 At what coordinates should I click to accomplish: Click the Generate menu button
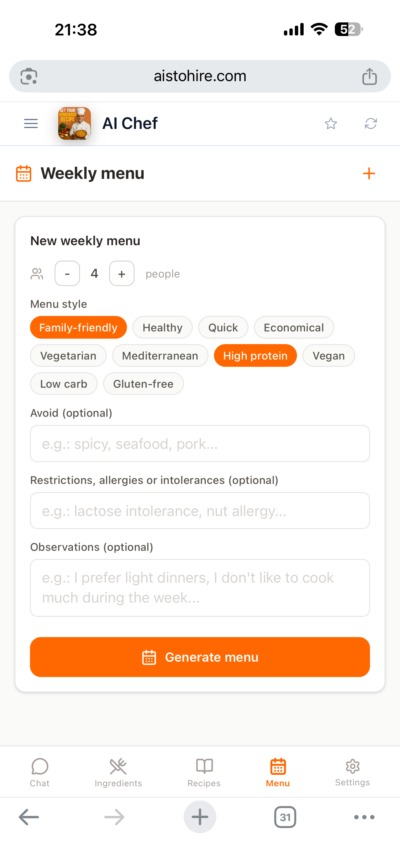click(x=200, y=657)
